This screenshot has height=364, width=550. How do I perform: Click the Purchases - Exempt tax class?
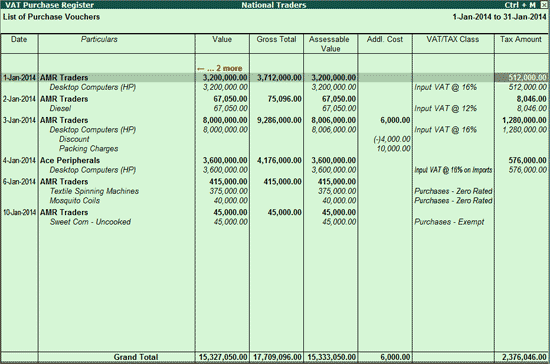point(449,222)
